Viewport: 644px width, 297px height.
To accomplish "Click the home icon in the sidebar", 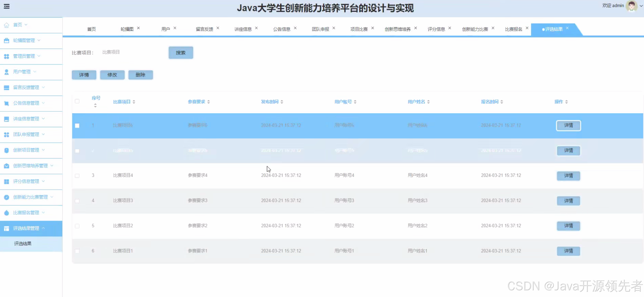I will [x=7, y=25].
